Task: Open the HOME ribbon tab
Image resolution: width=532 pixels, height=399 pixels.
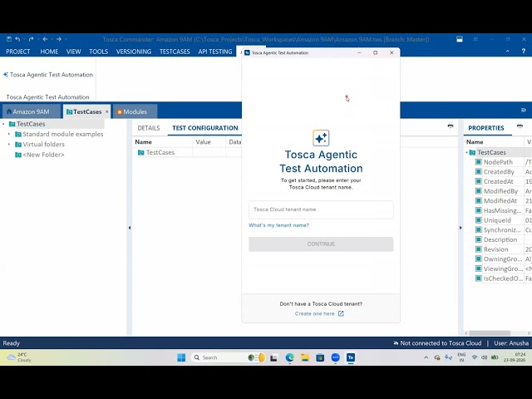Action: [49, 52]
